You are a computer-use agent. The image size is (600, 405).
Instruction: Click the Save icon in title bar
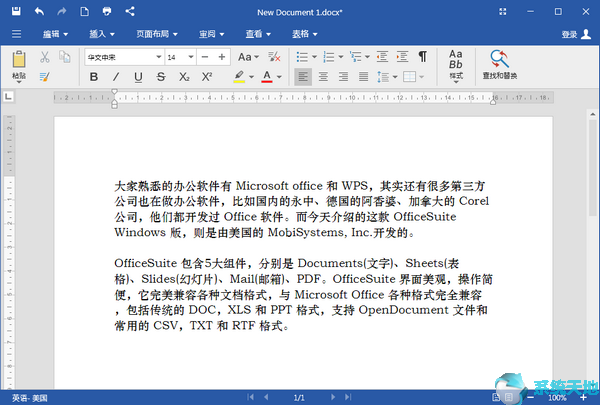(16, 11)
